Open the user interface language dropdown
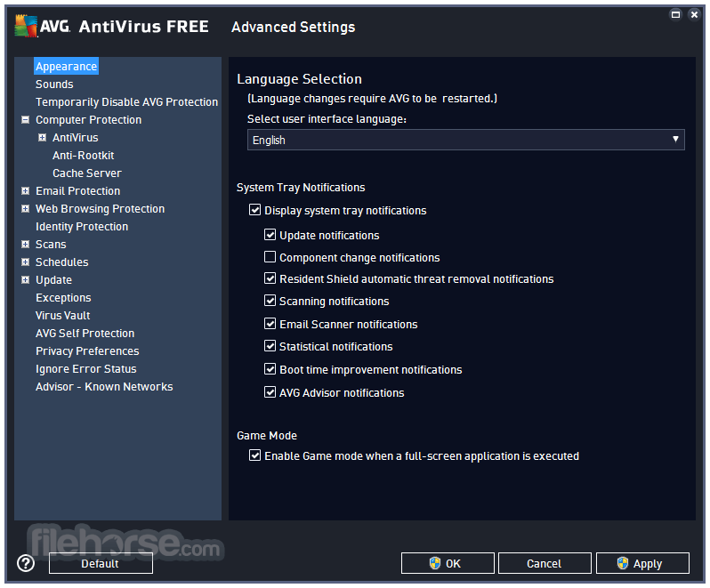 [x=465, y=140]
